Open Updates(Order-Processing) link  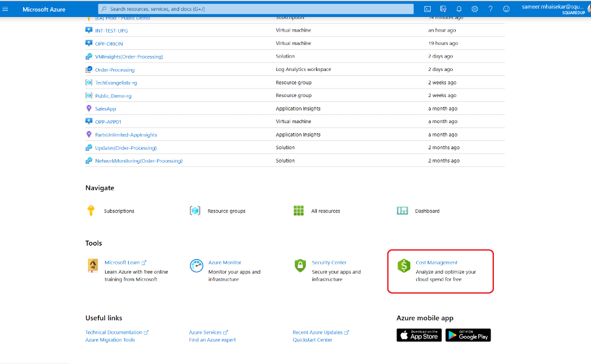tap(126, 148)
